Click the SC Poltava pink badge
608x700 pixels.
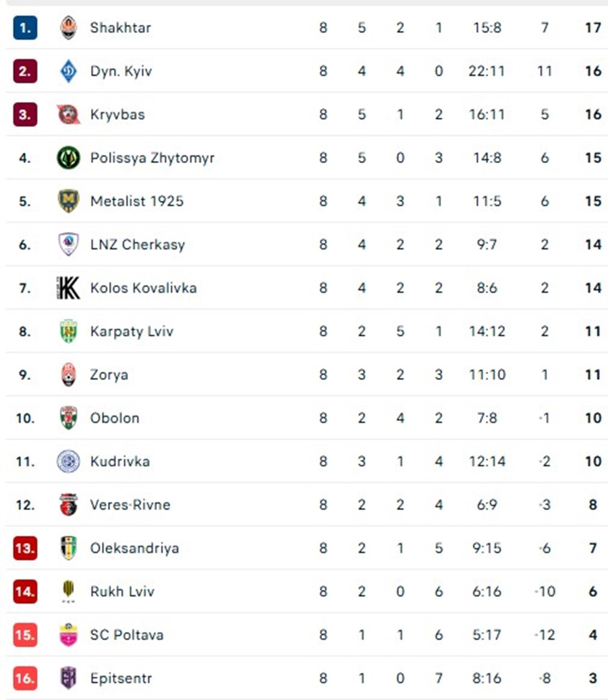pyautogui.click(x=68, y=635)
